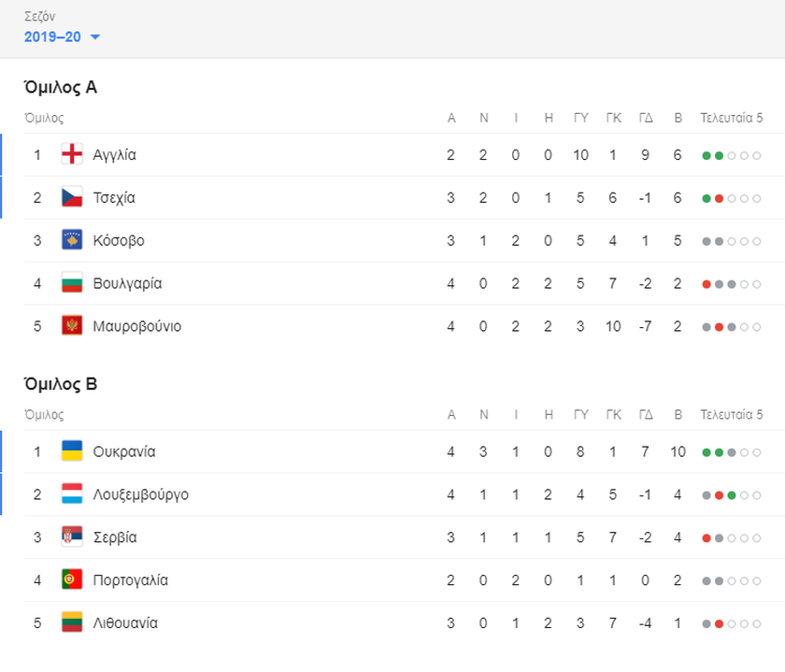Viewport: 785px width, 672px height.
Task: Click the dropdown arrow next to 2019–20
Action: tap(94, 37)
